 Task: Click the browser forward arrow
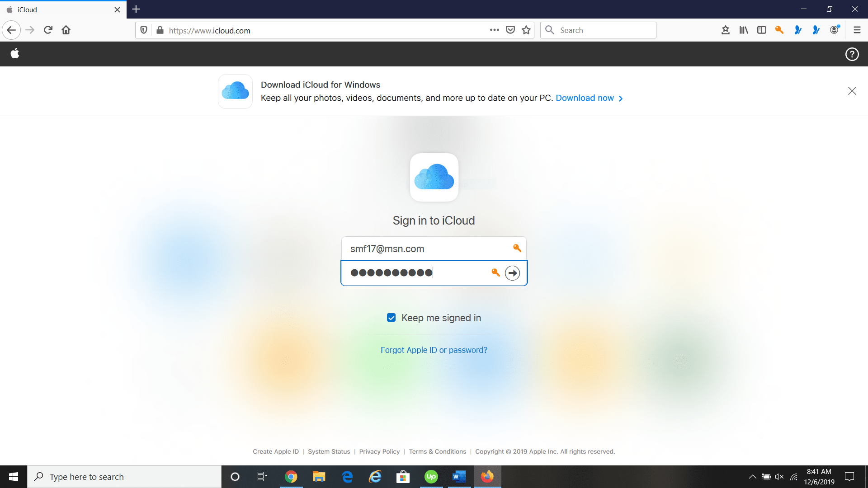[x=30, y=30]
